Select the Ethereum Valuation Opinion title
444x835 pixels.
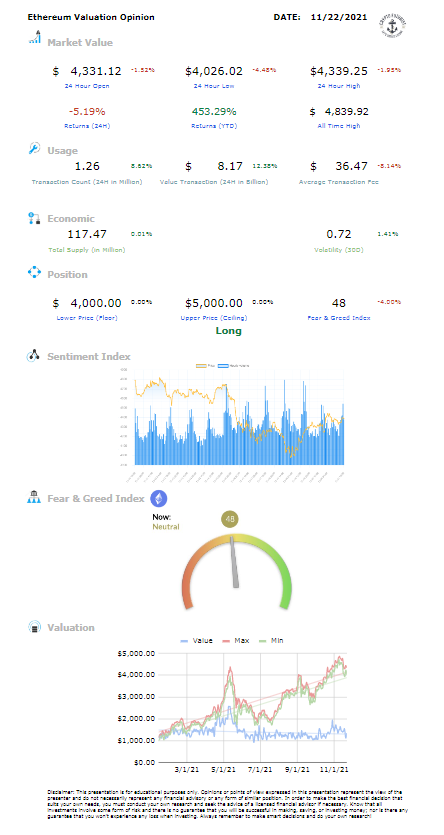91,17
